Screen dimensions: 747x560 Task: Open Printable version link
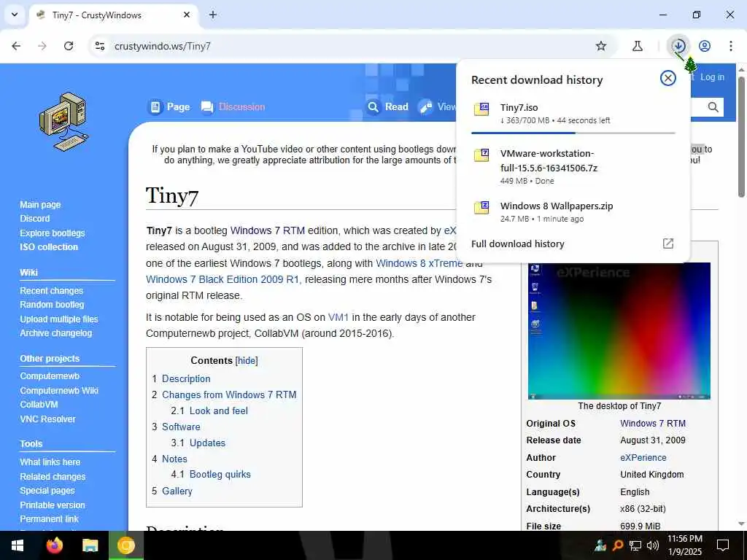point(53,505)
